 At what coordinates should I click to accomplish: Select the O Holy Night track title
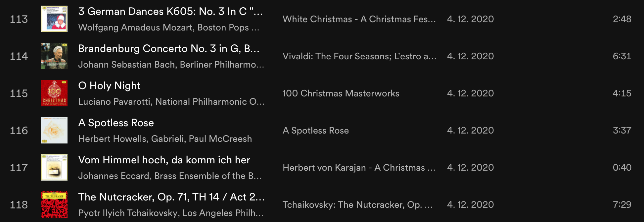109,86
